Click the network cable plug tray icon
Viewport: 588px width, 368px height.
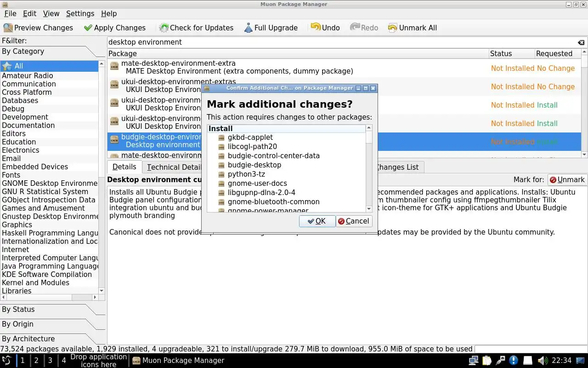(x=501, y=361)
